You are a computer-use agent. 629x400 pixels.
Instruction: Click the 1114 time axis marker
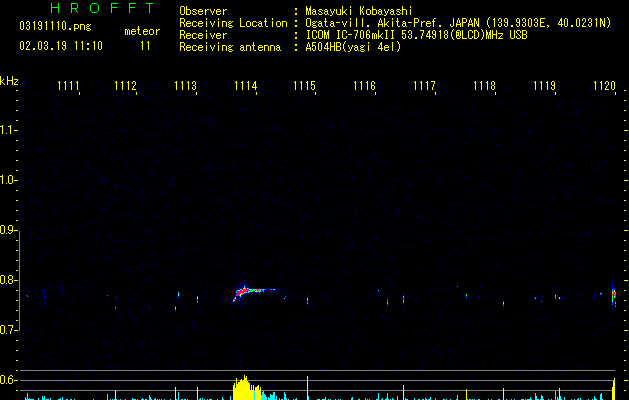point(246,85)
